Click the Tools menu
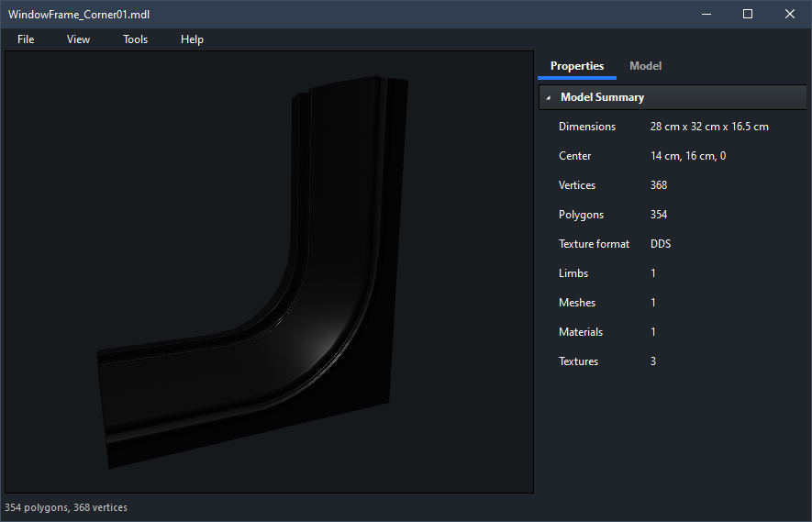The image size is (812, 522). (135, 39)
